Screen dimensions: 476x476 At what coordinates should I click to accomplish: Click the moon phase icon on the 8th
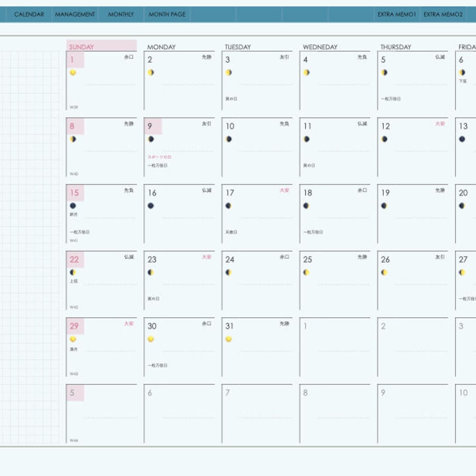(x=73, y=139)
